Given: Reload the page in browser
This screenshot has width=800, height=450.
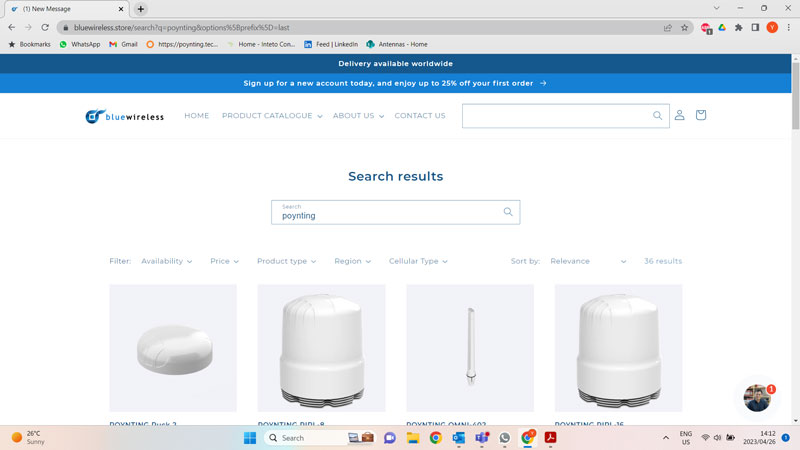Looking at the screenshot, I should coord(45,28).
